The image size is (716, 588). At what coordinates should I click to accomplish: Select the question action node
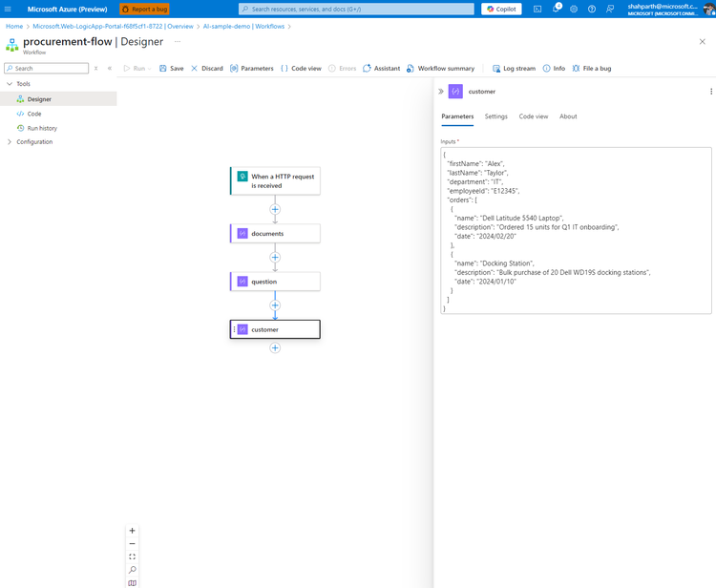(x=275, y=282)
